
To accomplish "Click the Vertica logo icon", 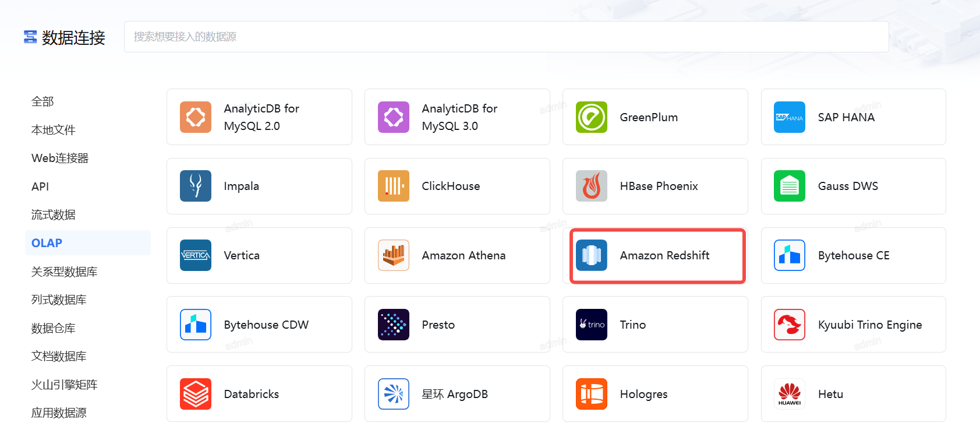I will click(196, 255).
